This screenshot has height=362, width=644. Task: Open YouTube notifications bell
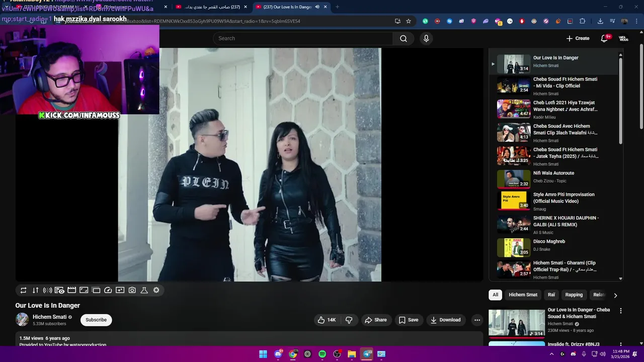[605, 38]
